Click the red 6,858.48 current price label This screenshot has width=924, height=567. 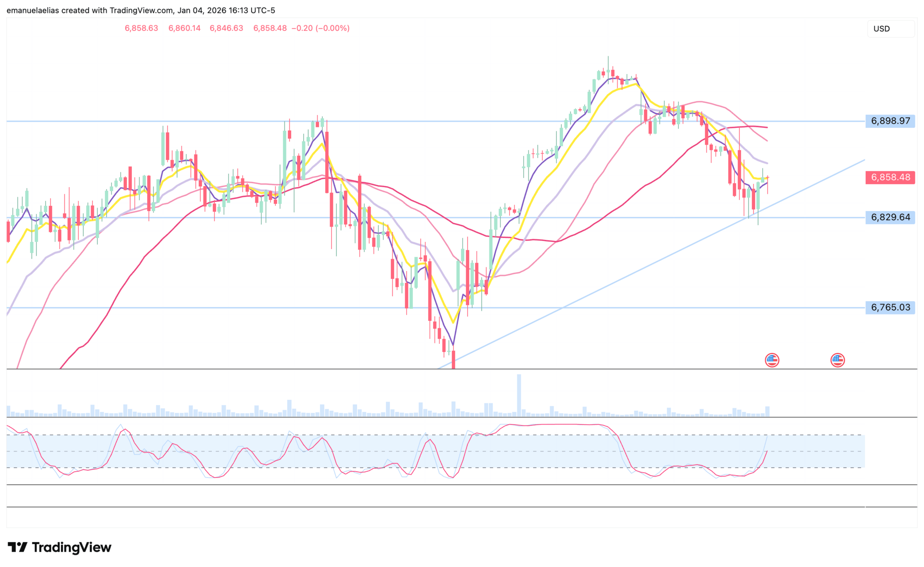coord(890,177)
